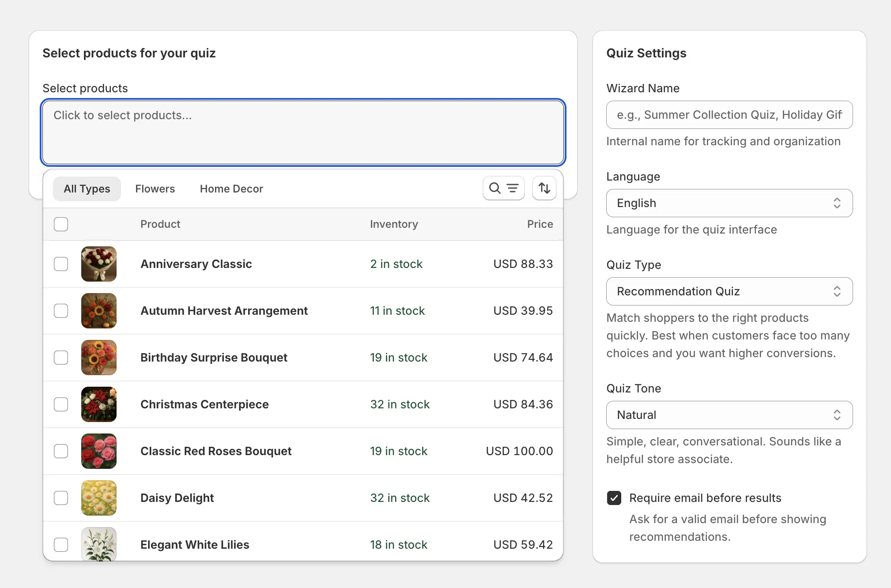Switch to the Flowers tab

[155, 189]
